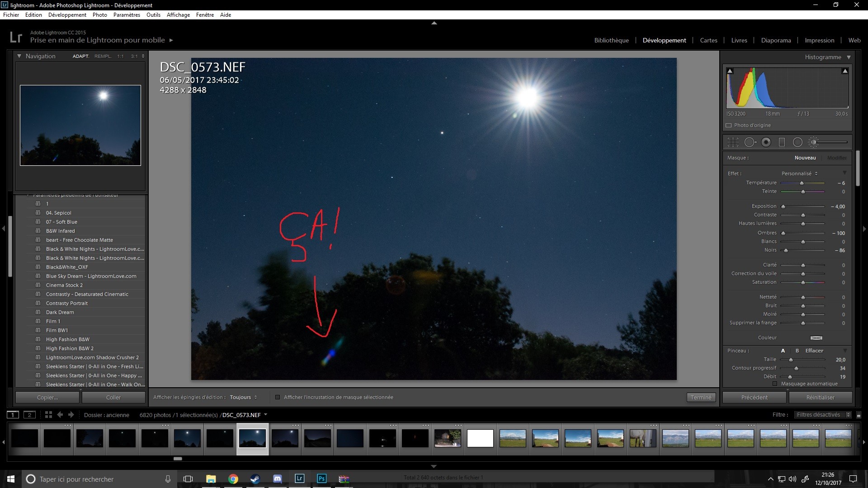Image resolution: width=868 pixels, height=488 pixels.
Task: Open the Paramètres menu
Action: coord(127,15)
